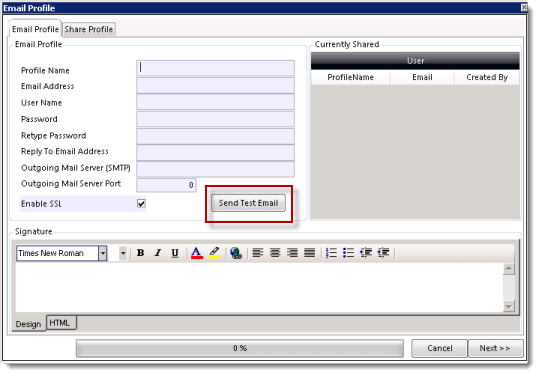Focus the Email Address field

point(215,85)
